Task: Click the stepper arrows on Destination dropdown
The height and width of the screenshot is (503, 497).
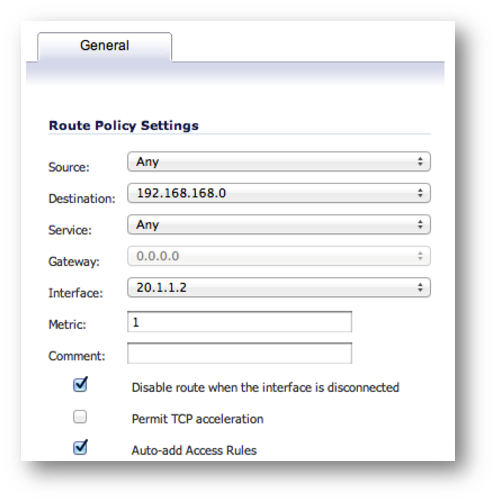Action: point(420,193)
